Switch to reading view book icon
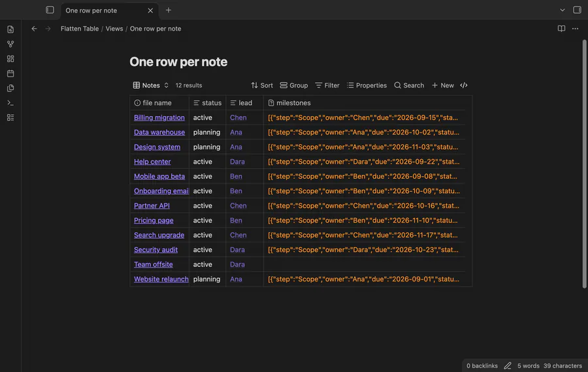Image resolution: width=588 pixels, height=372 pixels. pos(561,29)
